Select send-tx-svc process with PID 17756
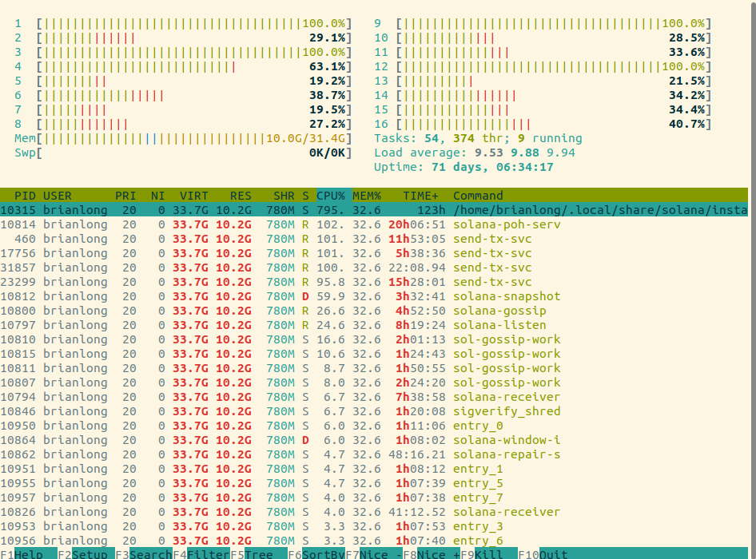 [x=374, y=253]
